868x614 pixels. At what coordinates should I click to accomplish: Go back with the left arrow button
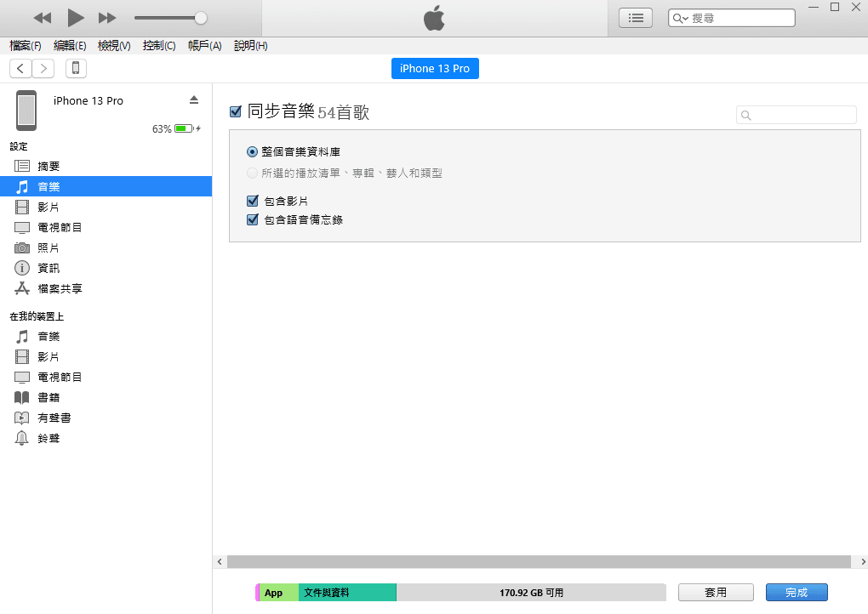20,69
